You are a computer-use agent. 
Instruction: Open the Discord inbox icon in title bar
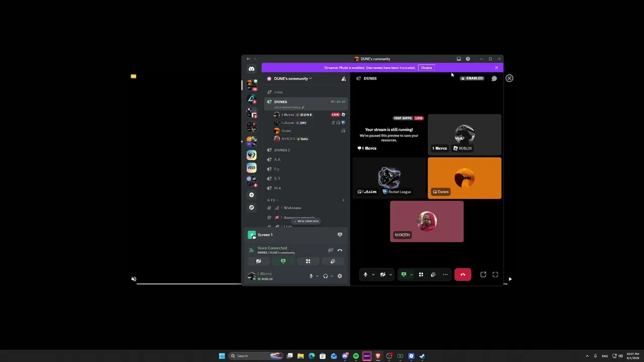pos(459,59)
